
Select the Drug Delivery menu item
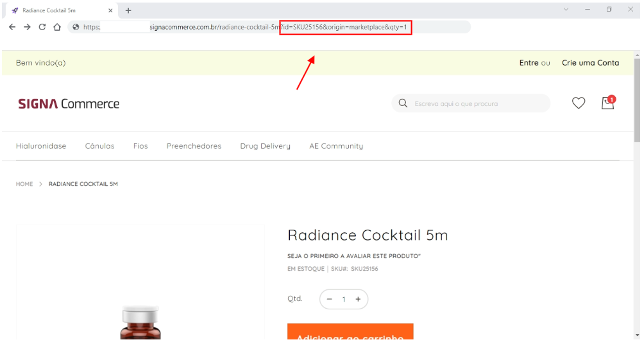265,146
